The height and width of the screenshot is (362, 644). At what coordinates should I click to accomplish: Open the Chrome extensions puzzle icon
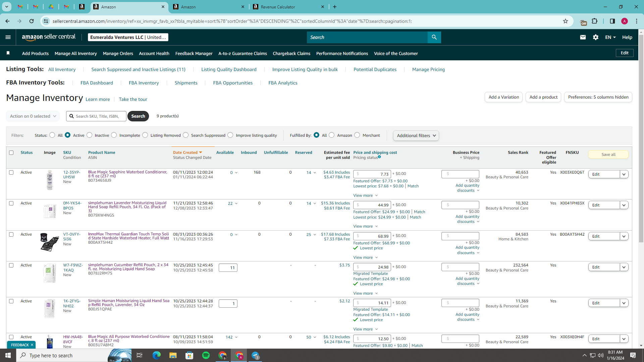click(x=595, y=21)
